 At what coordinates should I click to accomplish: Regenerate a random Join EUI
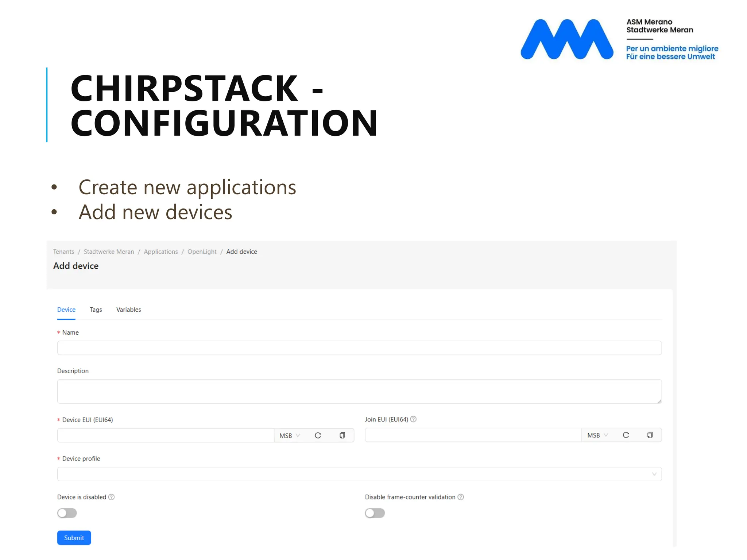pos(626,435)
